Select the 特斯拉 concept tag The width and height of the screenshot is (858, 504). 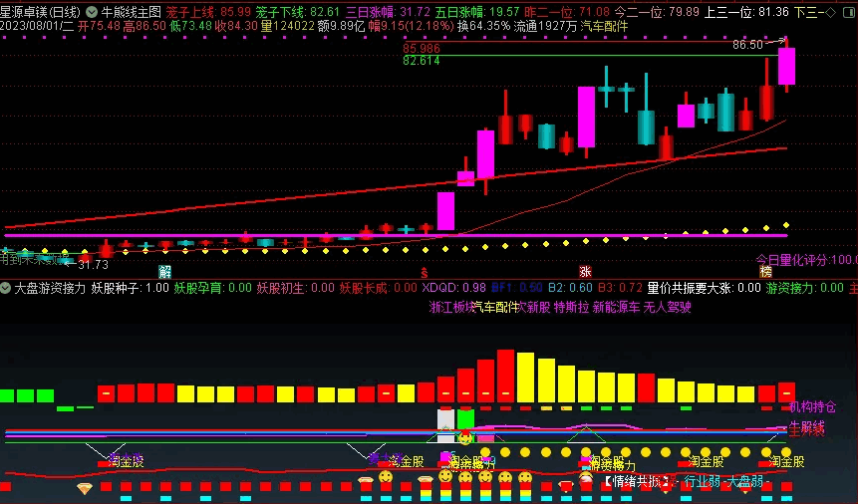(x=571, y=307)
